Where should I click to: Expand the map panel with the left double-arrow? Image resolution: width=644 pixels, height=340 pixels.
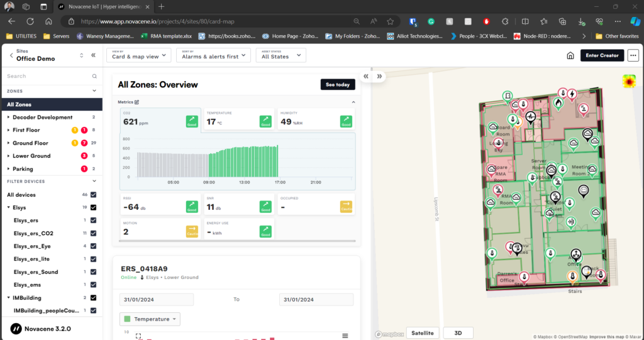[365, 77]
